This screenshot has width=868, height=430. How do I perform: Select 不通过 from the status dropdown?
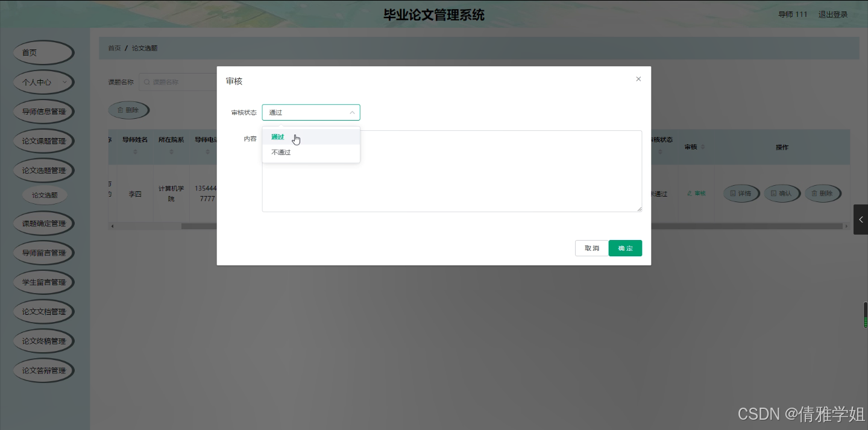point(281,152)
